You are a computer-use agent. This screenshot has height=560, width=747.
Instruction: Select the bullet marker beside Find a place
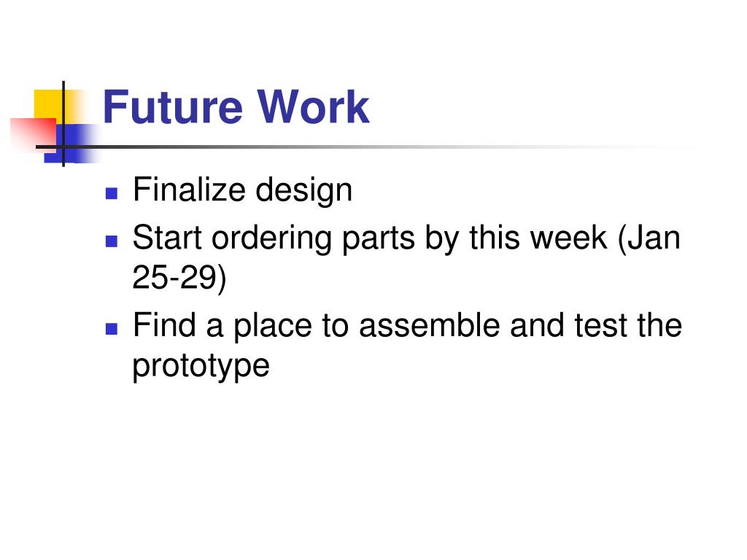(x=112, y=329)
